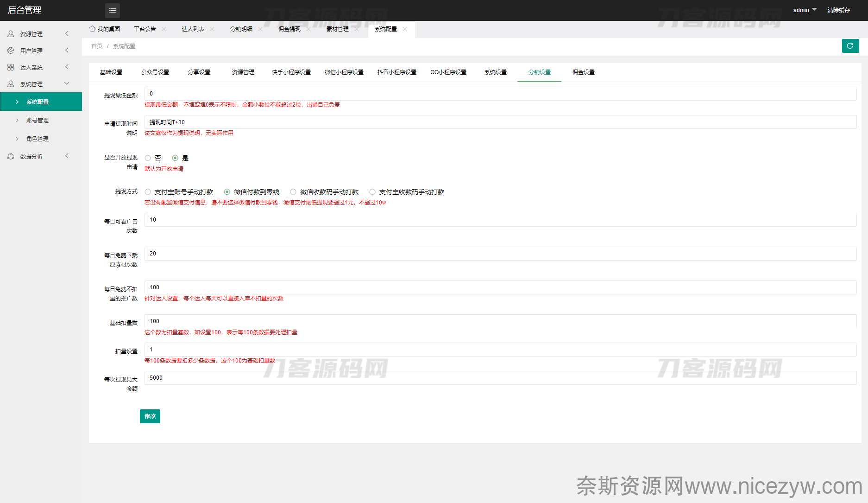Close the 达人列表 tab
The width and height of the screenshot is (868, 503).
212,29
